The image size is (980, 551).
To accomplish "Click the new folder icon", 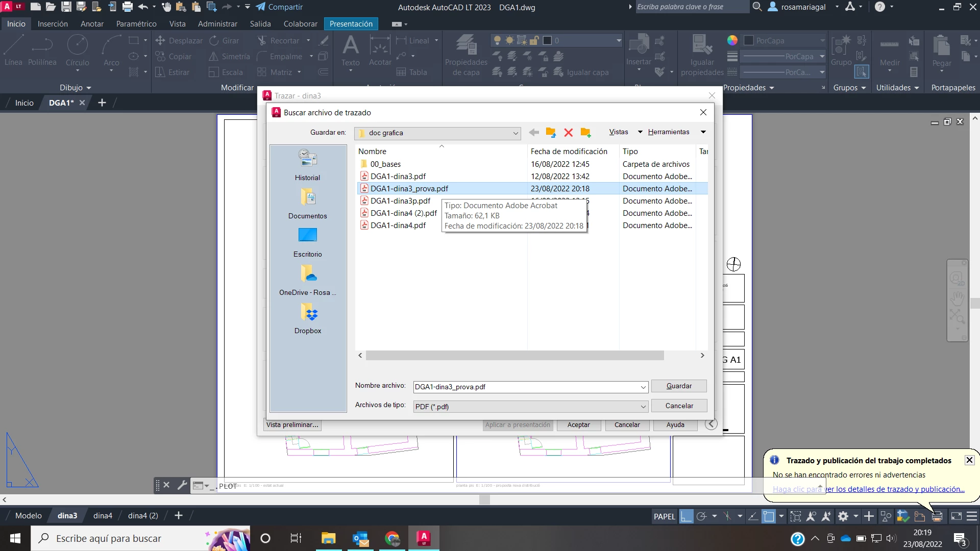I will point(585,133).
